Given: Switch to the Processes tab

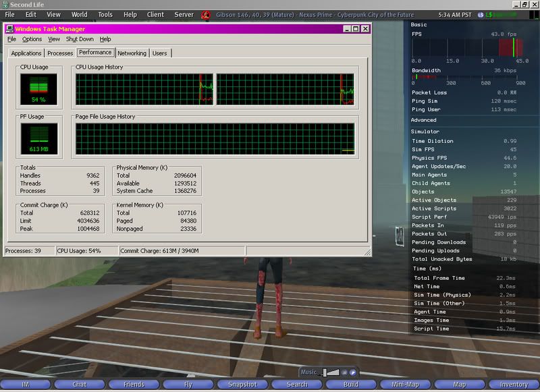Looking at the screenshot, I should tap(60, 53).
